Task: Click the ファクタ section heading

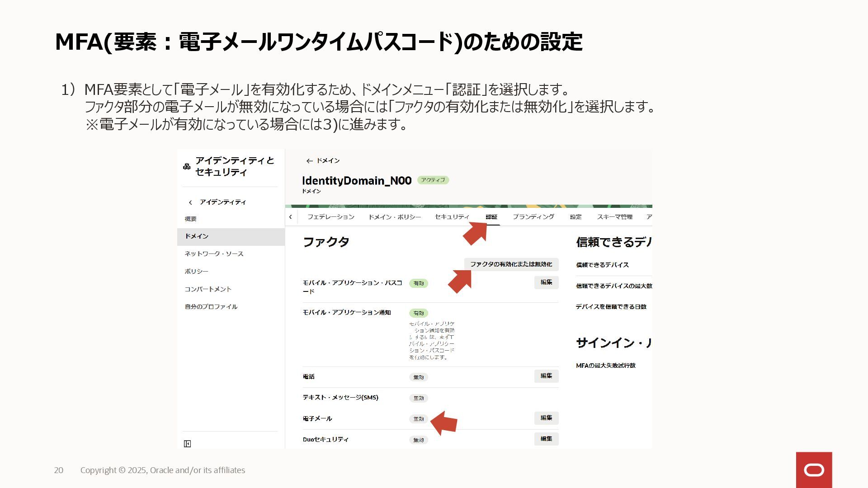Action: click(326, 242)
